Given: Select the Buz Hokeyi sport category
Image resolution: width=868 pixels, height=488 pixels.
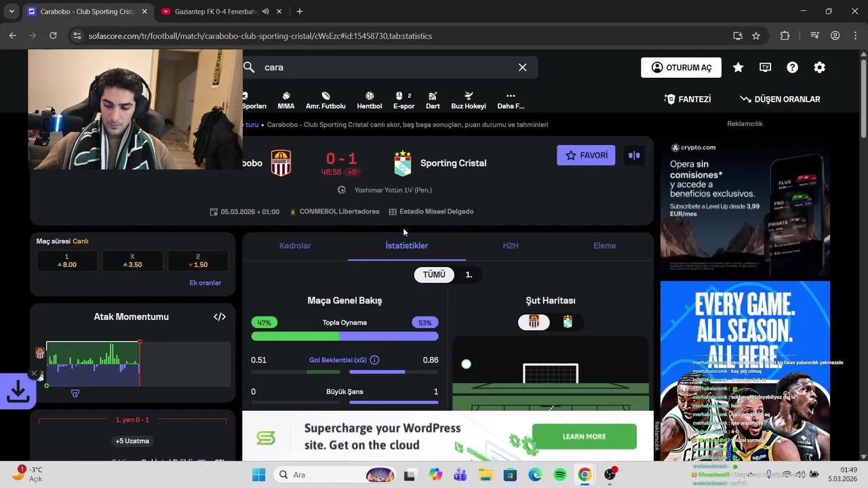Looking at the screenshot, I should [x=469, y=100].
